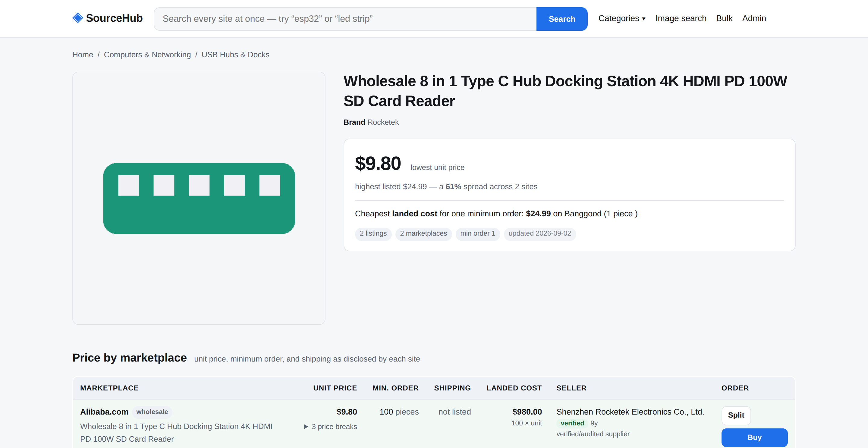Click the "Price by marketplace" heading
Viewport: 868px width, 448px height.
point(129,358)
